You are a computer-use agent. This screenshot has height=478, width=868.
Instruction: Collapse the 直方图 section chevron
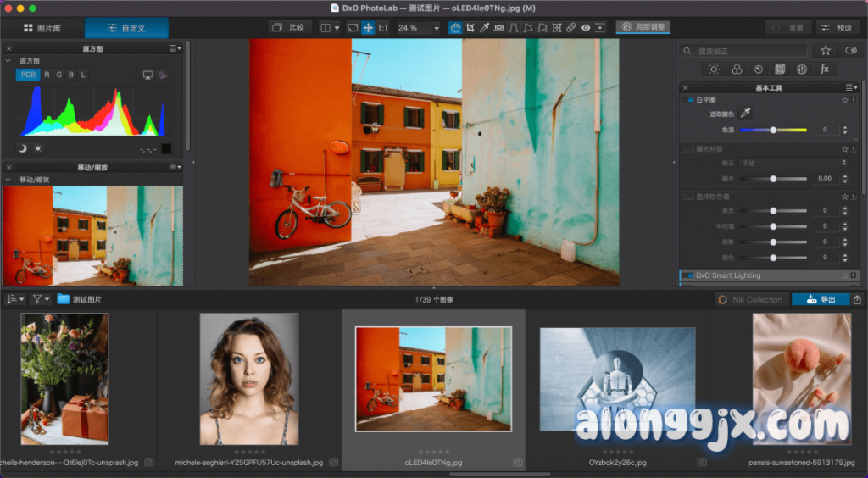tap(8, 61)
